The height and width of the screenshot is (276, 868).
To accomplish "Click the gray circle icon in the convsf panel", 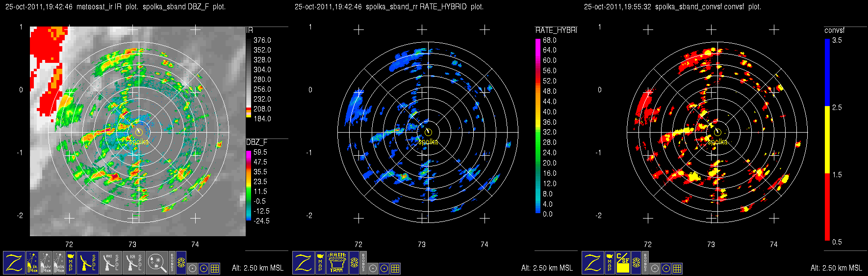I will tap(655, 269).
